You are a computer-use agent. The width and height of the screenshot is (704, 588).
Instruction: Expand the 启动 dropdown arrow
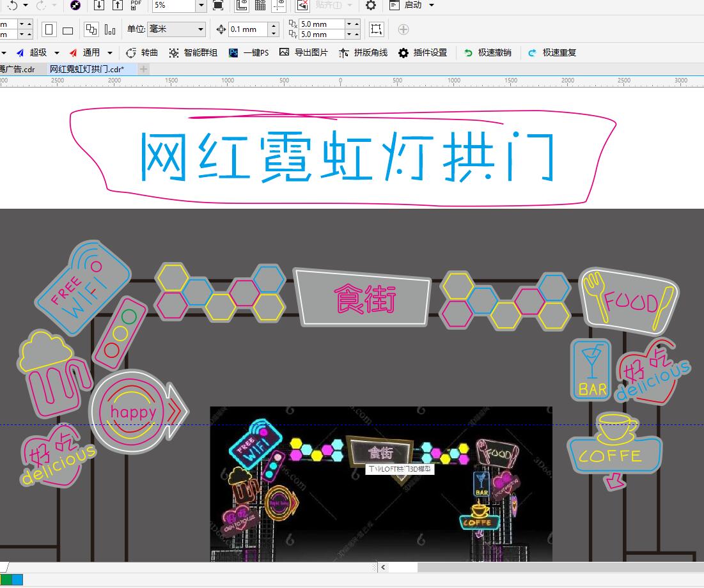(x=432, y=5)
